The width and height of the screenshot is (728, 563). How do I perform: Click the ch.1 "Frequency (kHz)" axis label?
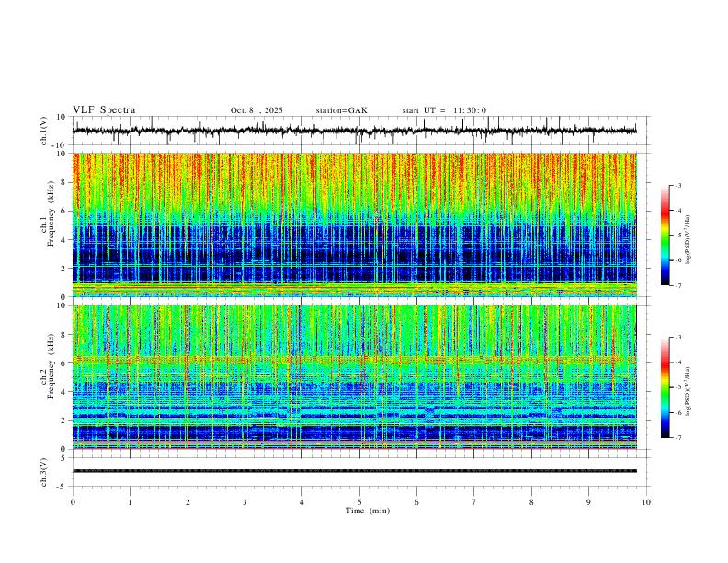51,213
